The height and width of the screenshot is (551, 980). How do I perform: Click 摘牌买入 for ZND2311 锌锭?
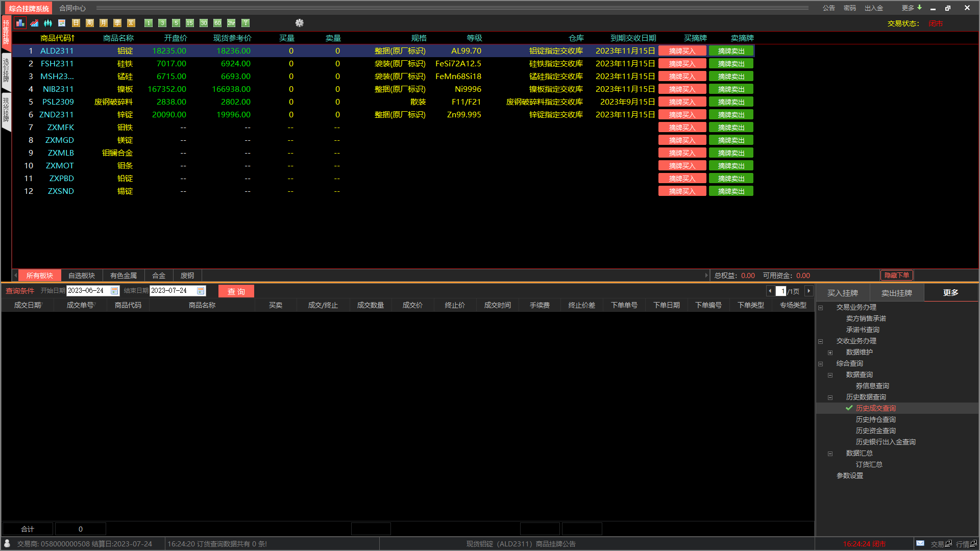coord(682,115)
